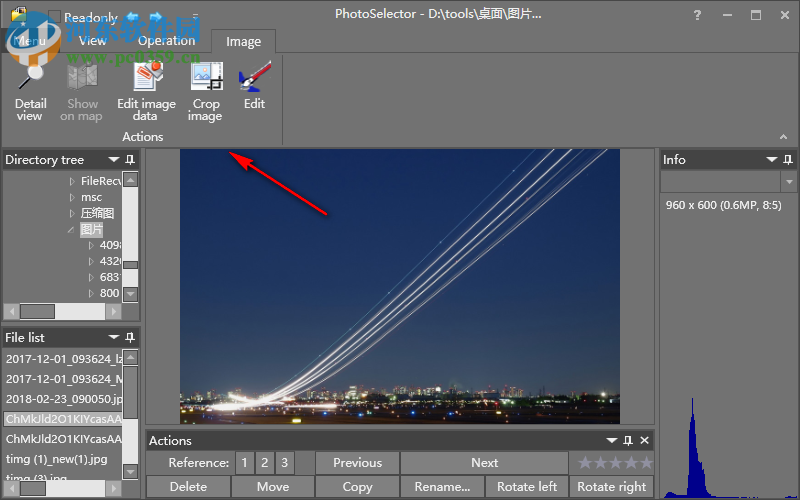This screenshot has width=800, height=500.
Task: Open Detail view magnifier tool
Action: (x=31, y=92)
